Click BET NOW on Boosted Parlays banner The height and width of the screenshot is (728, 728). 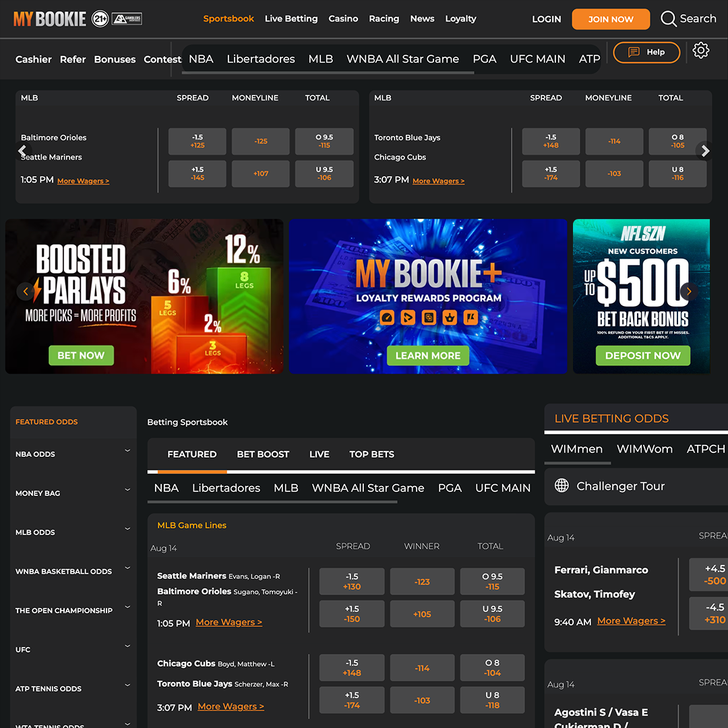click(82, 355)
